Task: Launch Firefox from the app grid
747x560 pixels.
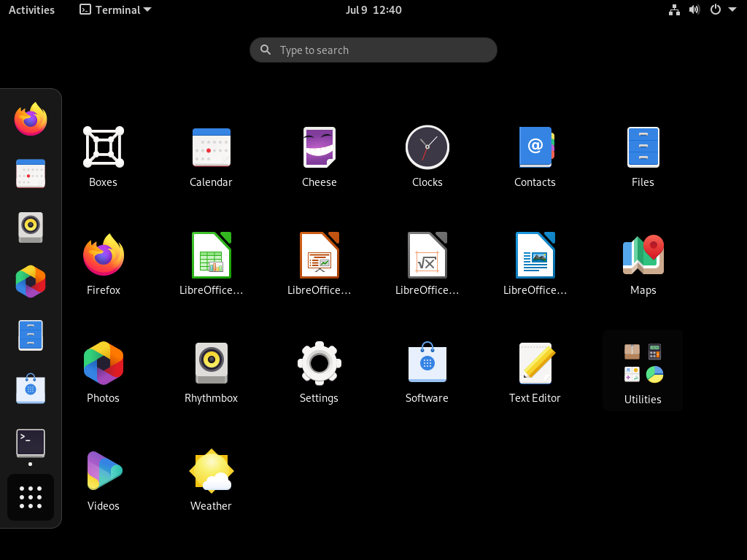Action: pyautogui.click(x=104, y=254)
